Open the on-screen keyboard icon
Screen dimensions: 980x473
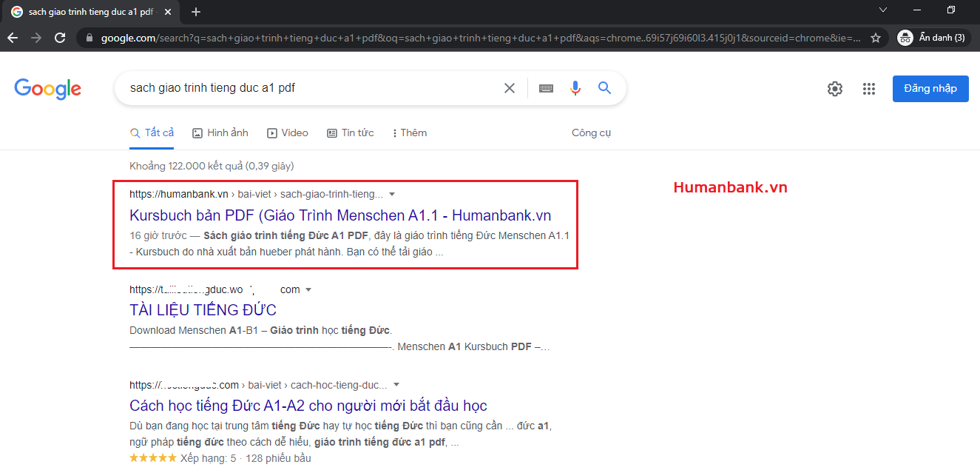(546, 88)
